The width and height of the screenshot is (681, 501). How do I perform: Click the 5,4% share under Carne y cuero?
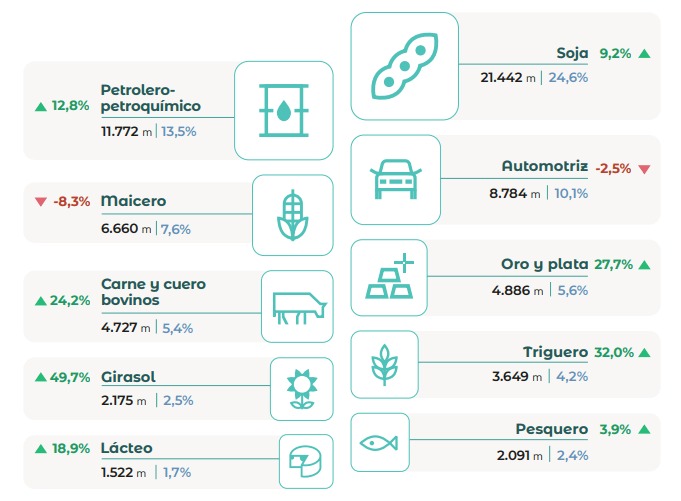click(176, 327)
